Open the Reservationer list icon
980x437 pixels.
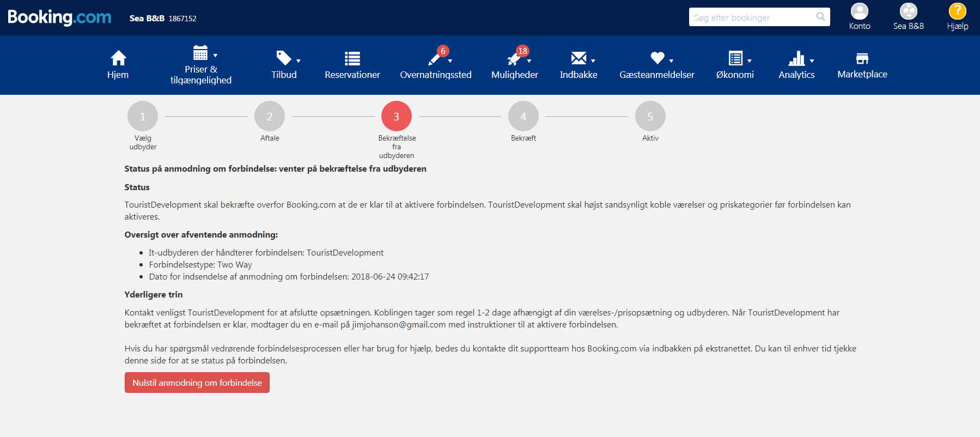[352, 58]
